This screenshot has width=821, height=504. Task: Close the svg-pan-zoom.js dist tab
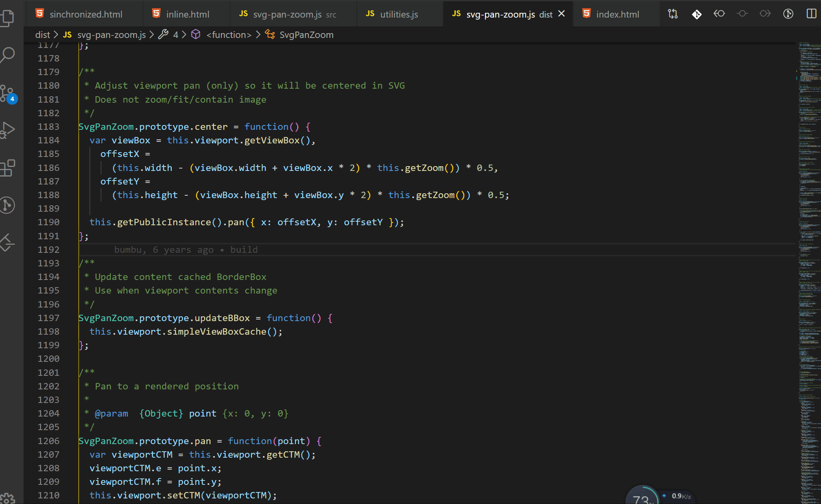(561, 14)
